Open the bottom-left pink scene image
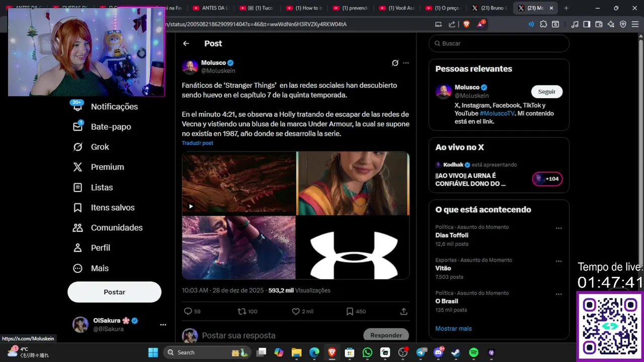644x362 pixels. 238,248
